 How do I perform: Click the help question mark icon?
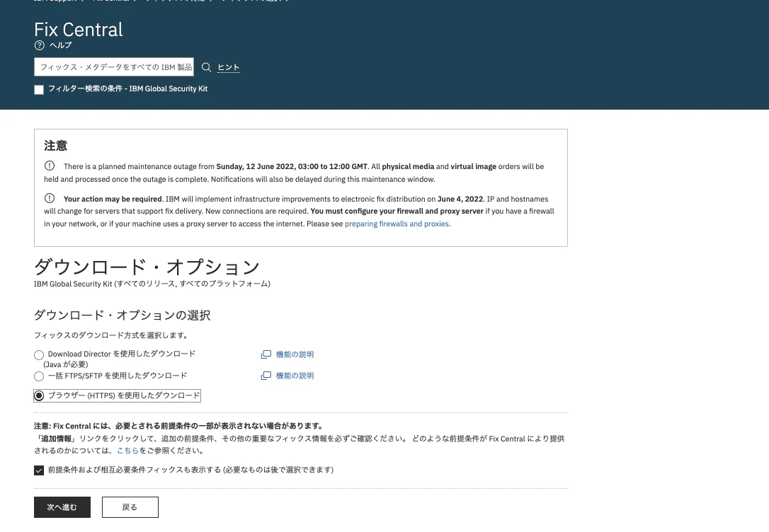[39, 45]
